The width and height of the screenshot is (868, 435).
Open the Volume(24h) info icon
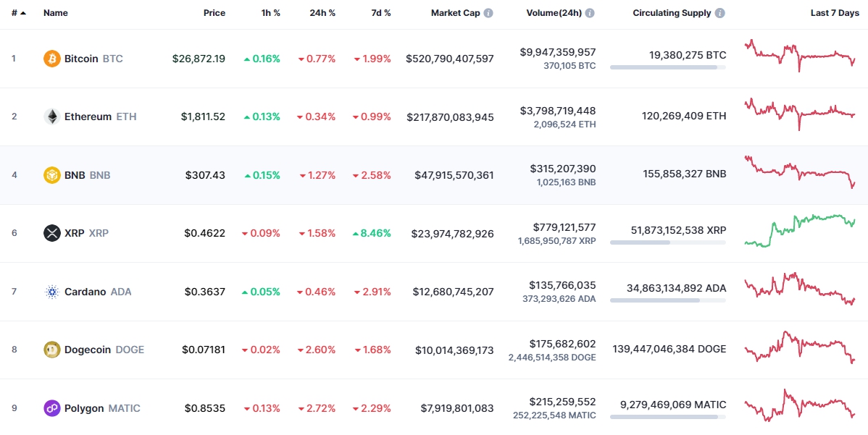(x=590, y=13)
